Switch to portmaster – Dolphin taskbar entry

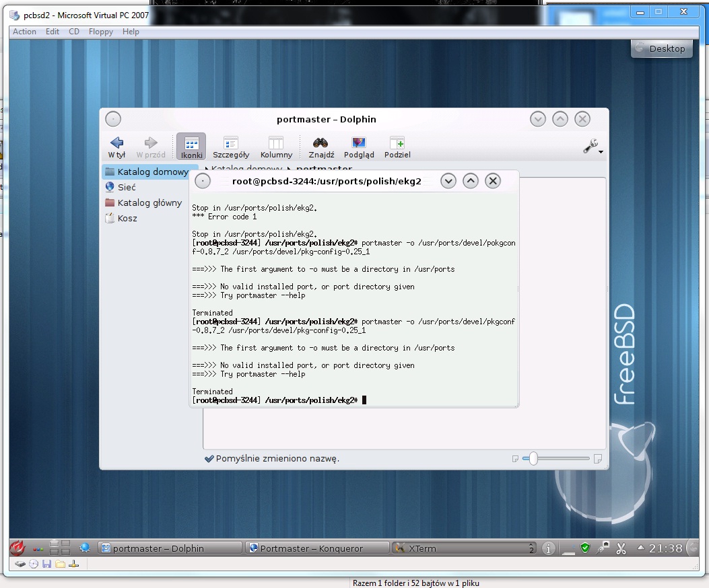point(170,548)
